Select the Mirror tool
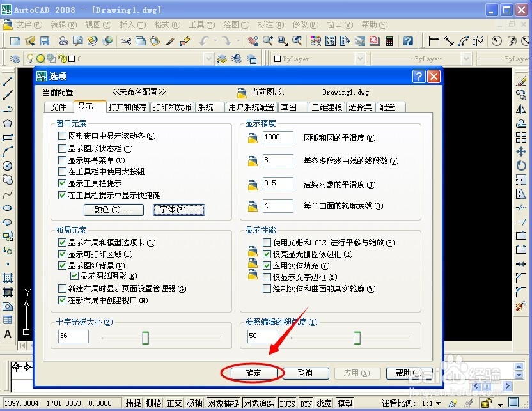Image resolution: width=532 pixels, height=411 pixels. click(x=521, y=109)
